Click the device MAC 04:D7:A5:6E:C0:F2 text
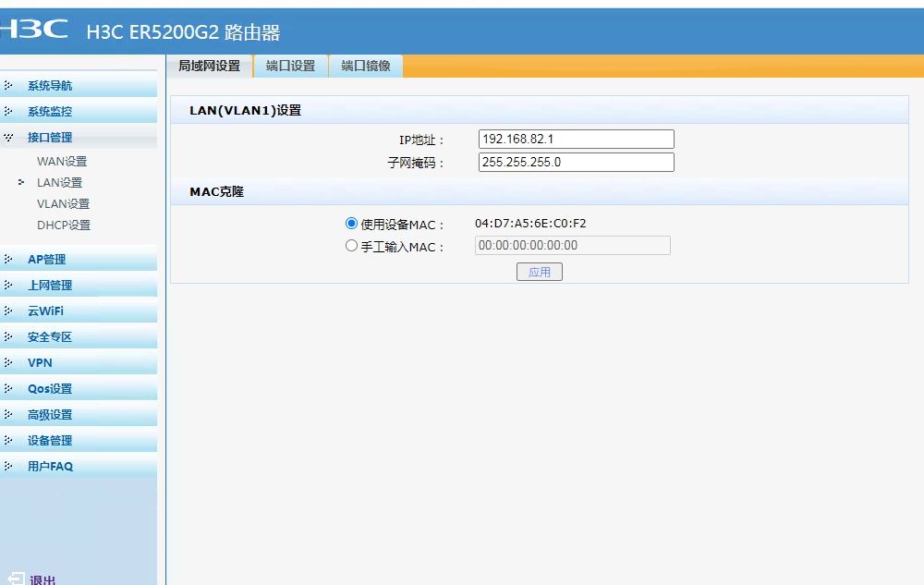 530,224
